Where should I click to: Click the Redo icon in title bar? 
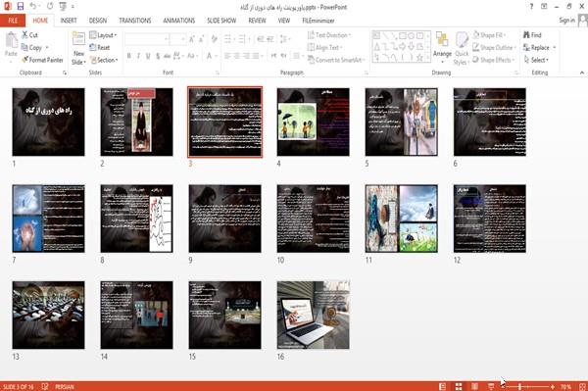coord(50,7)
